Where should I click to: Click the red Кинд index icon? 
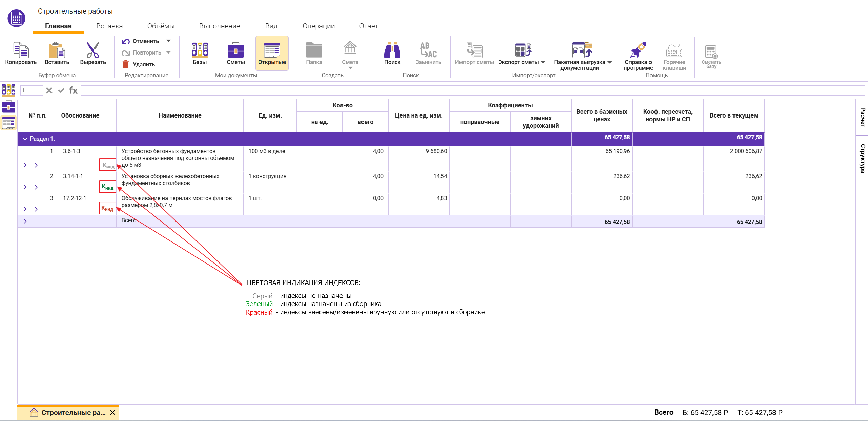pos(108,208)
